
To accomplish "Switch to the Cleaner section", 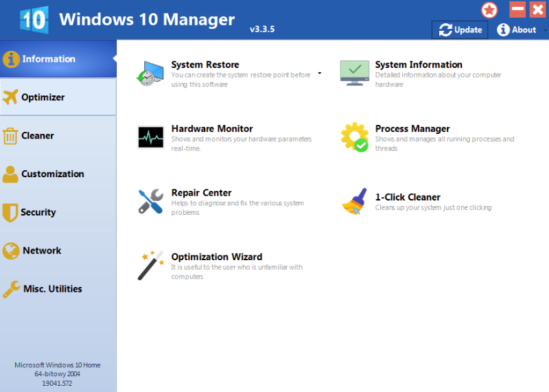I will [58, 135].
